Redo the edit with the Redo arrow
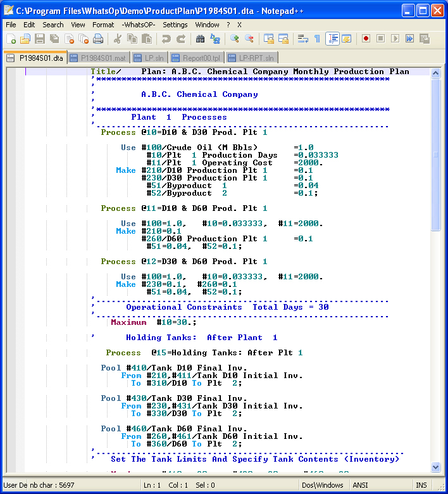The width and height of the screenshot is (448, 494). click(180, 39)
